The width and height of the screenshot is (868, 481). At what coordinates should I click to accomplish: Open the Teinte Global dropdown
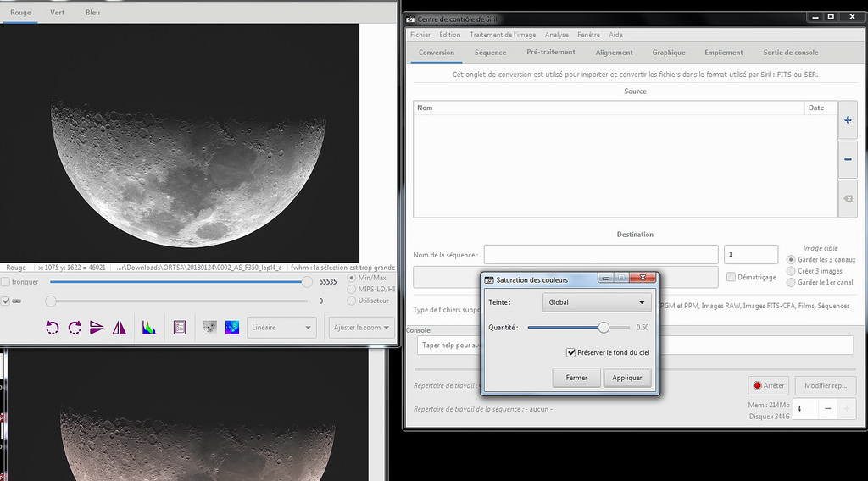point(596,302)
